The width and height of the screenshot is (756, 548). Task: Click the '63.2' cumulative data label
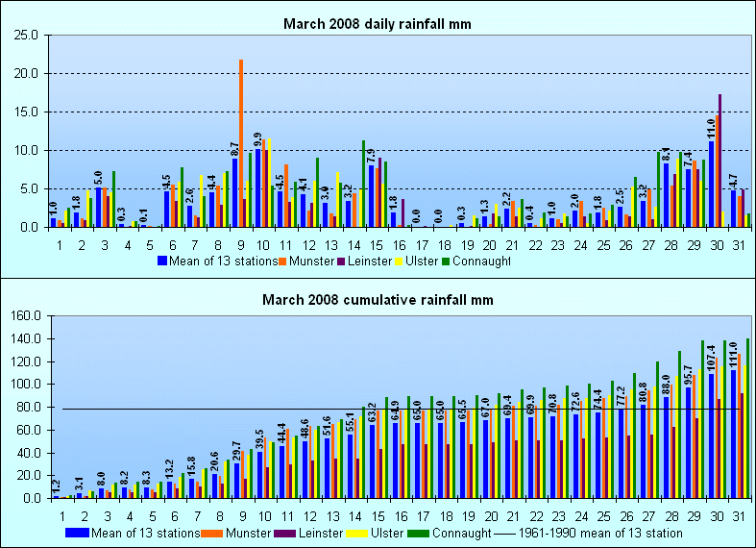coord(372,413)
